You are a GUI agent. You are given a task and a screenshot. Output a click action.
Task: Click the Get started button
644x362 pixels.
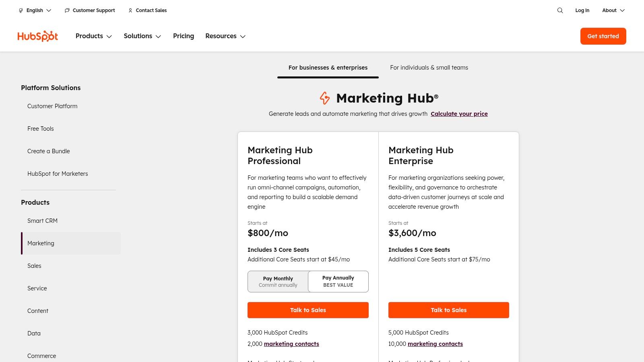coord(603,36)
